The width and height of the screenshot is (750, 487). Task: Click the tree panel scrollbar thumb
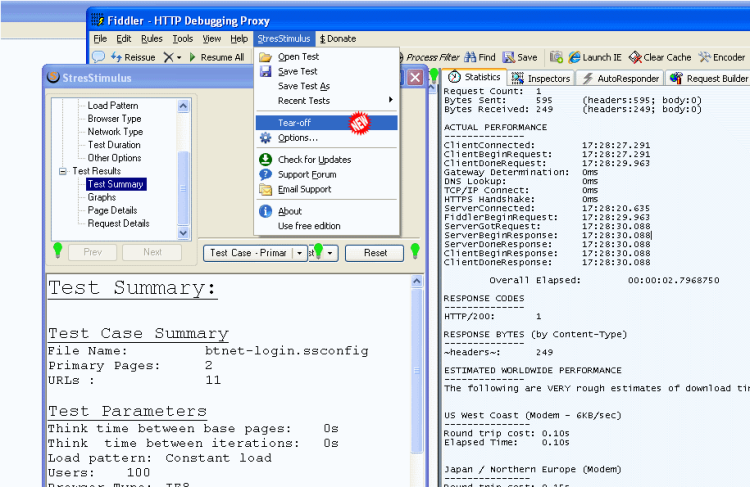pyautogui.click(x=183, y=188)
